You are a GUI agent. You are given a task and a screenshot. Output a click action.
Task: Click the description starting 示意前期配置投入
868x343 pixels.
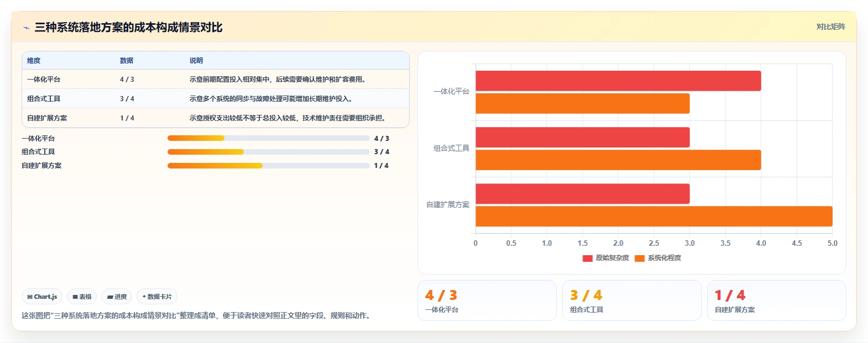pyautogui.click(x=278, y=80)
